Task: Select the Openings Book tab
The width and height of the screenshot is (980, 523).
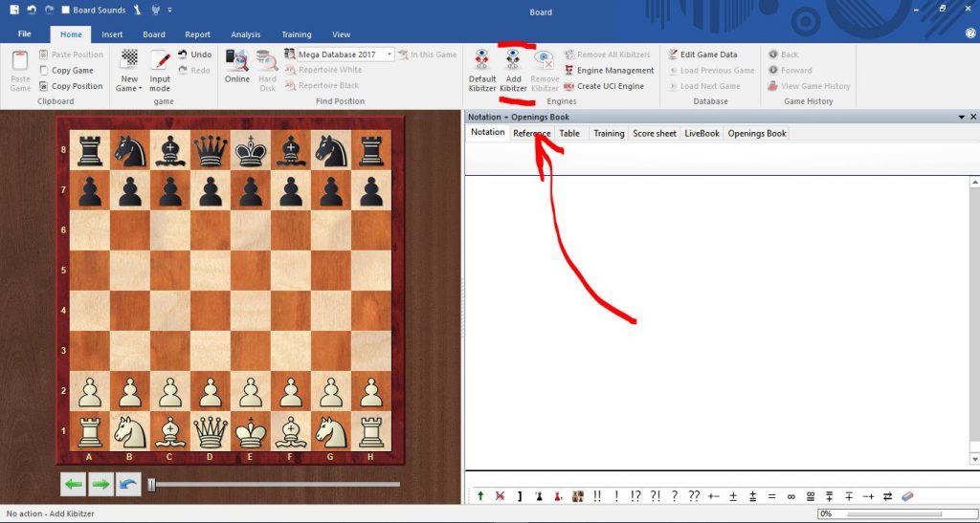Action: [757, 133]
